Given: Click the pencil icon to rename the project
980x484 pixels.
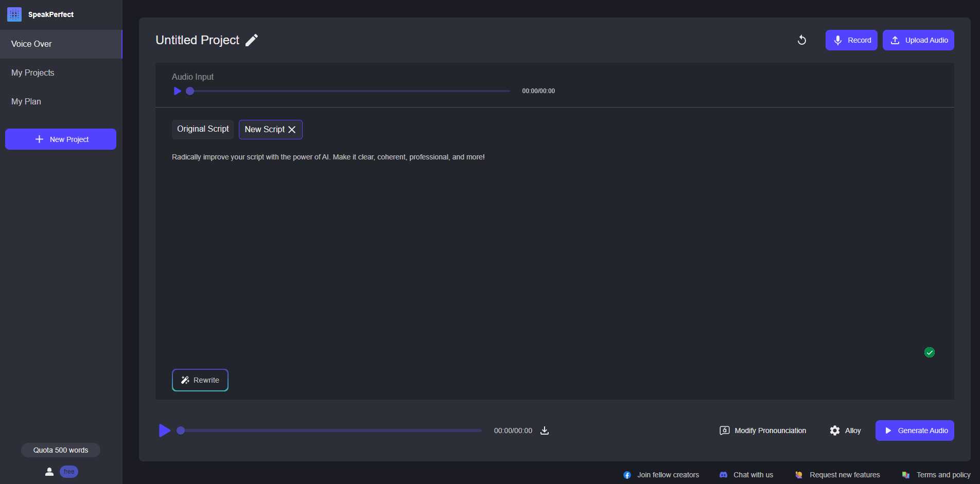Looking at the screenshot, I should click(252, 40).
